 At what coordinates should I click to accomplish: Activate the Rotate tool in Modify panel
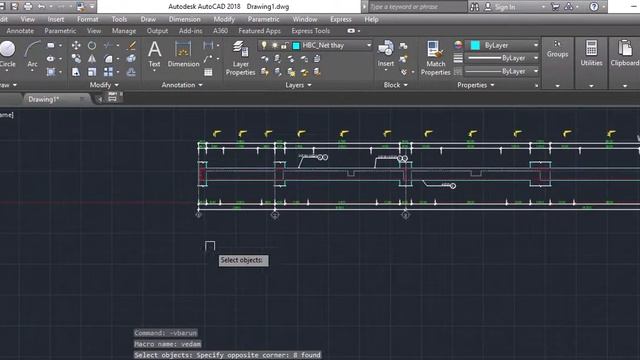pyautogui.click(x=92, y=45)
